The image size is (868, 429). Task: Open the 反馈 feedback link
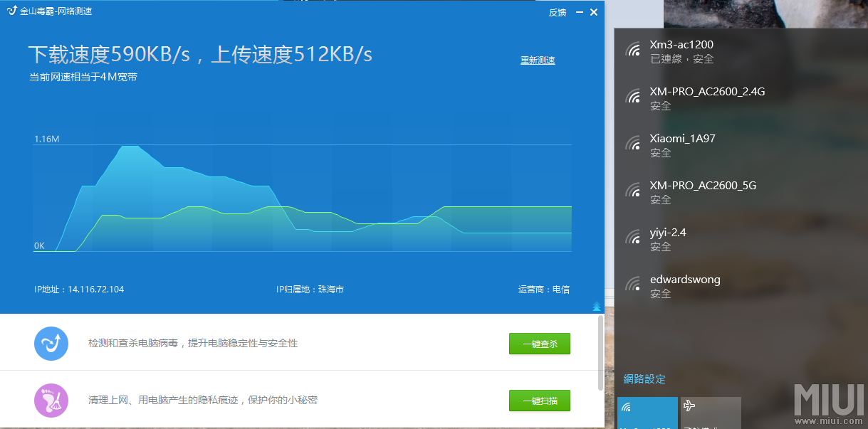pos(558,12)
